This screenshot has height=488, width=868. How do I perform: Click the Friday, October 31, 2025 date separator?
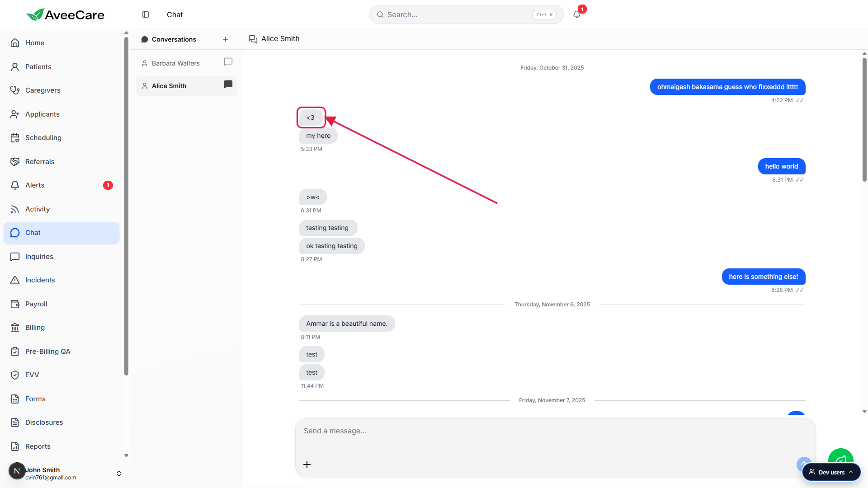click(x=552, y=68)
